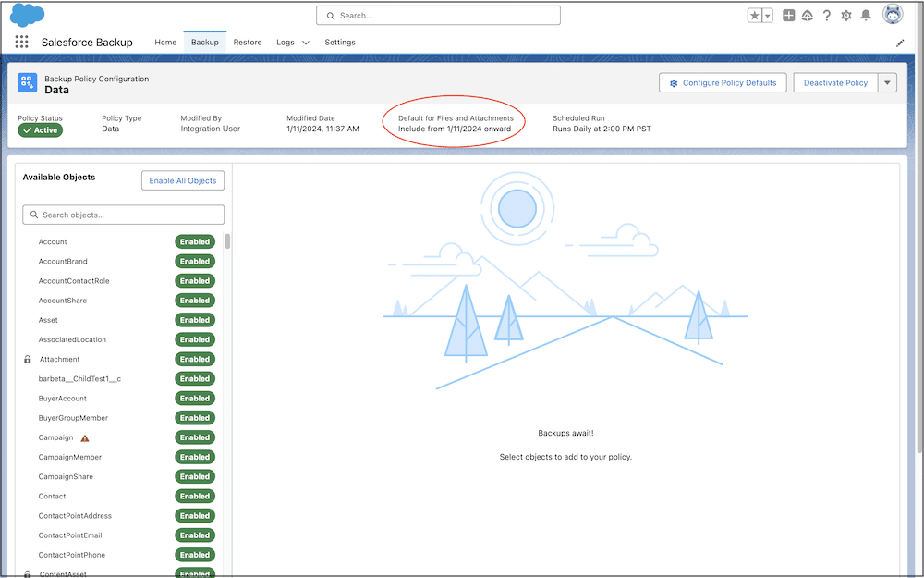Open the favorites list dropdown arrow
Screen dimensions: 924x578
click(767, 16)
